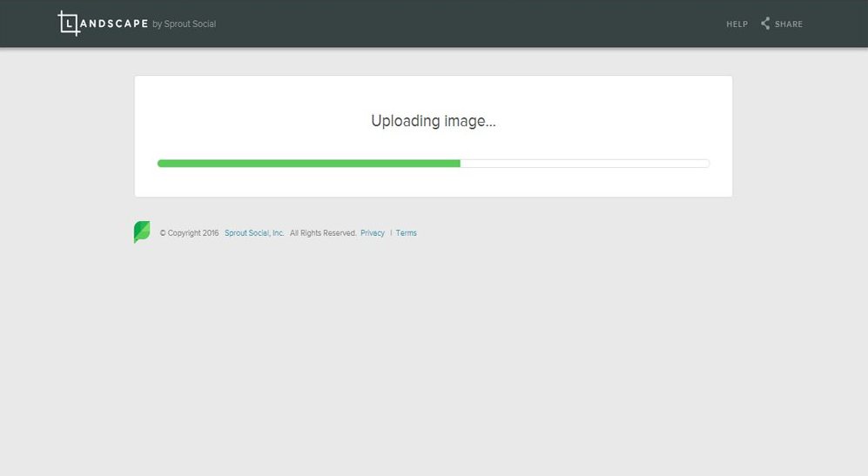The width and height of the screenshot is (868, 476).
Task: Click 'All Rights Reserved.' footer text
Action: click(x=323, y=233)
